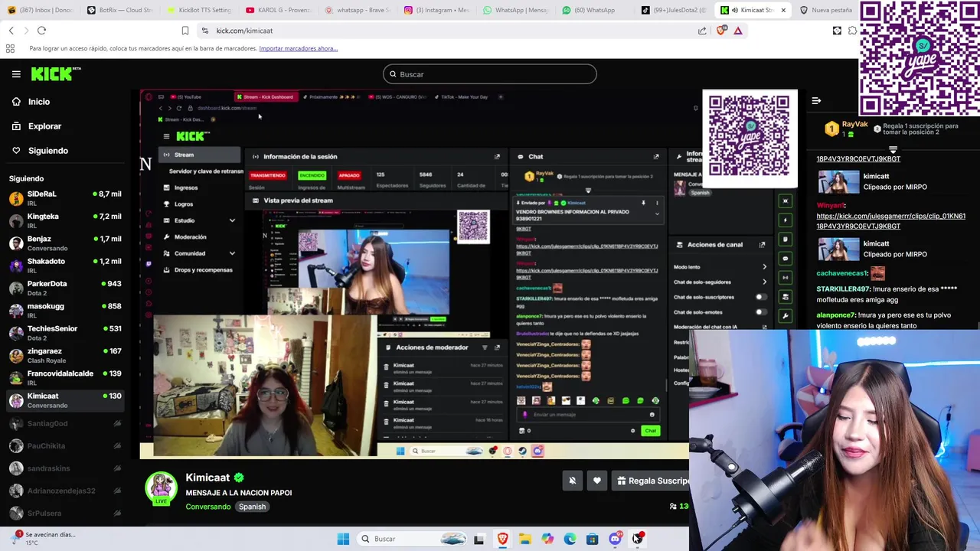980x551 pixels.
Task: Share this page from the address bar
Action: 702,31
